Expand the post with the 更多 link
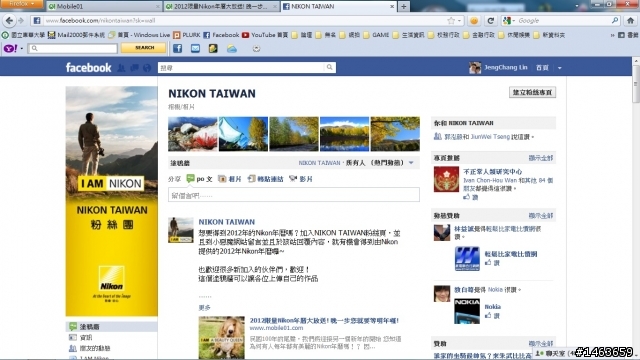 204,308
